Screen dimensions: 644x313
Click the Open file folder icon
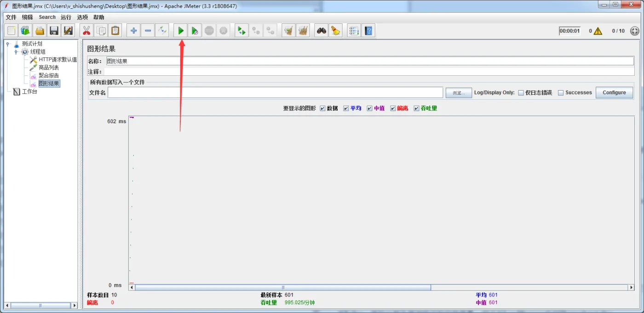[40, 31]
